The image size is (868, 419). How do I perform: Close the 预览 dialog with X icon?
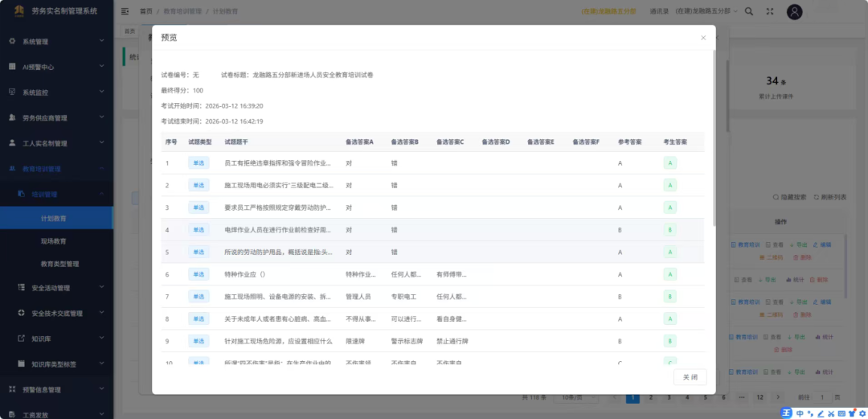703,38
